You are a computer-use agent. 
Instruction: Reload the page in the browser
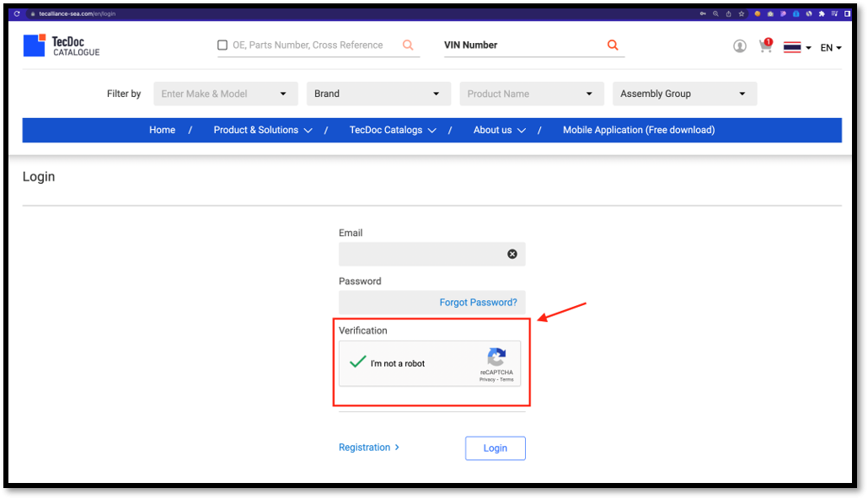click(17, 13)
